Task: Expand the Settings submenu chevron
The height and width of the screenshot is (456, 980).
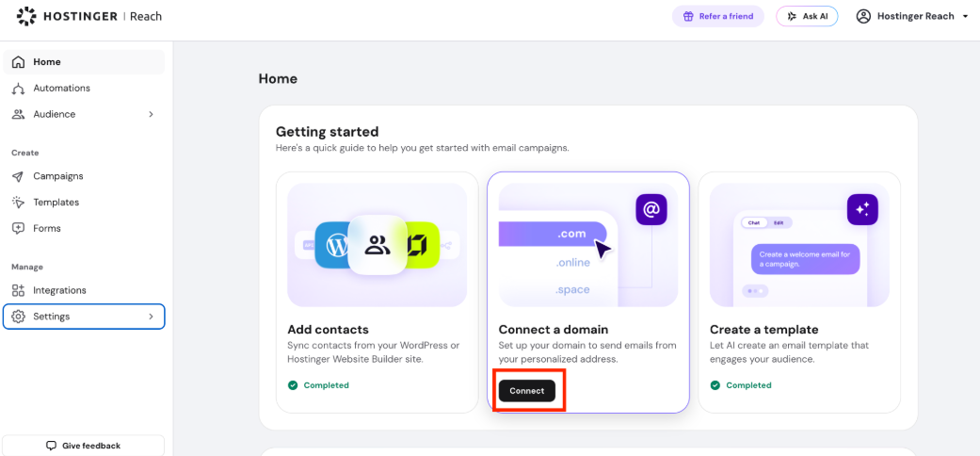Action: 151,317
